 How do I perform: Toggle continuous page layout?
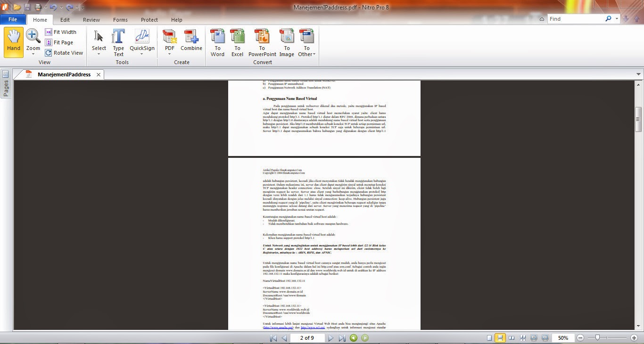[500, 338]
